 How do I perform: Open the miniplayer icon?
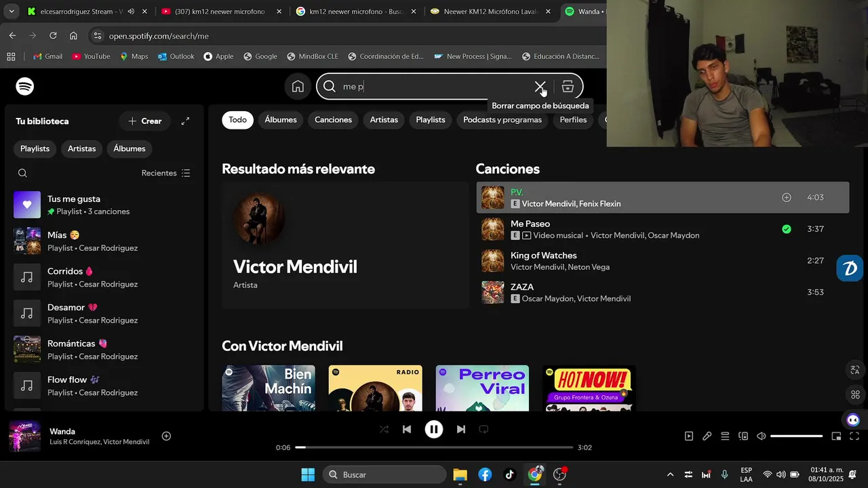tap(836, 436)
